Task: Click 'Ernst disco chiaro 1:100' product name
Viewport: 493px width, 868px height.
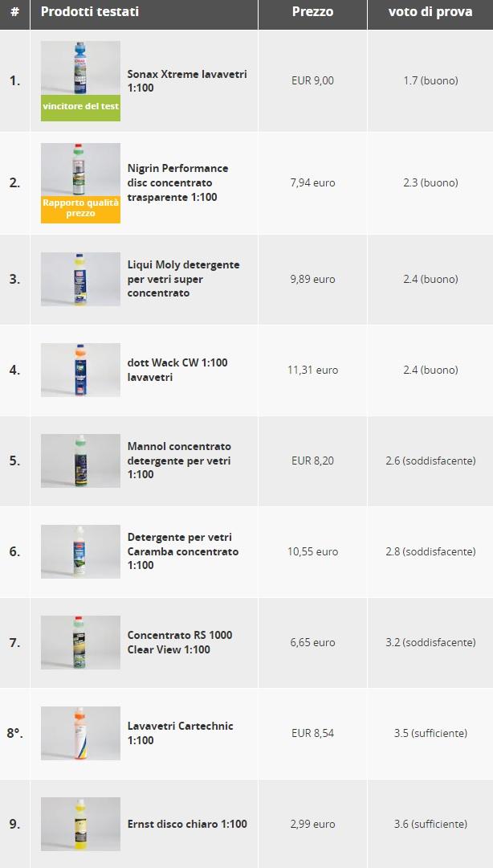Action: pyautogui.click(x=187, y=824)
